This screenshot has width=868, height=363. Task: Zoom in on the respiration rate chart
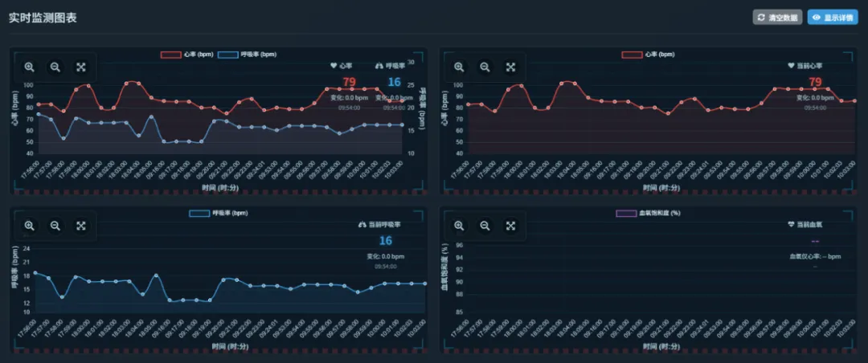tap(30, 226)
